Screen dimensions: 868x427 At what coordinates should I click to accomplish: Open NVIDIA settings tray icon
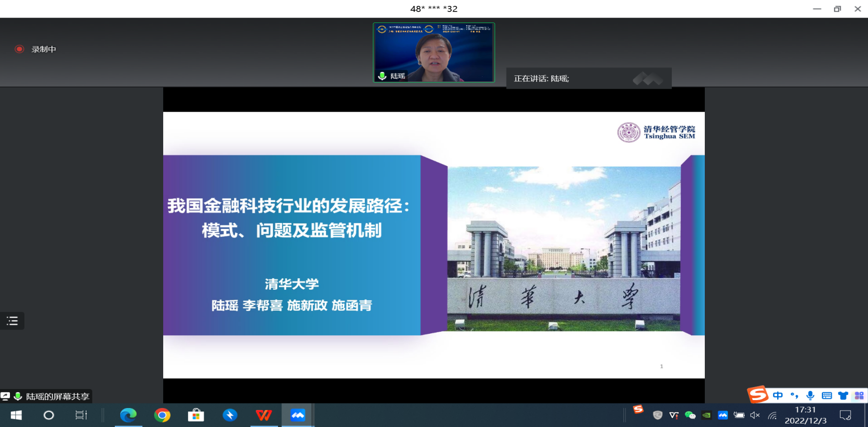[706, 415]
